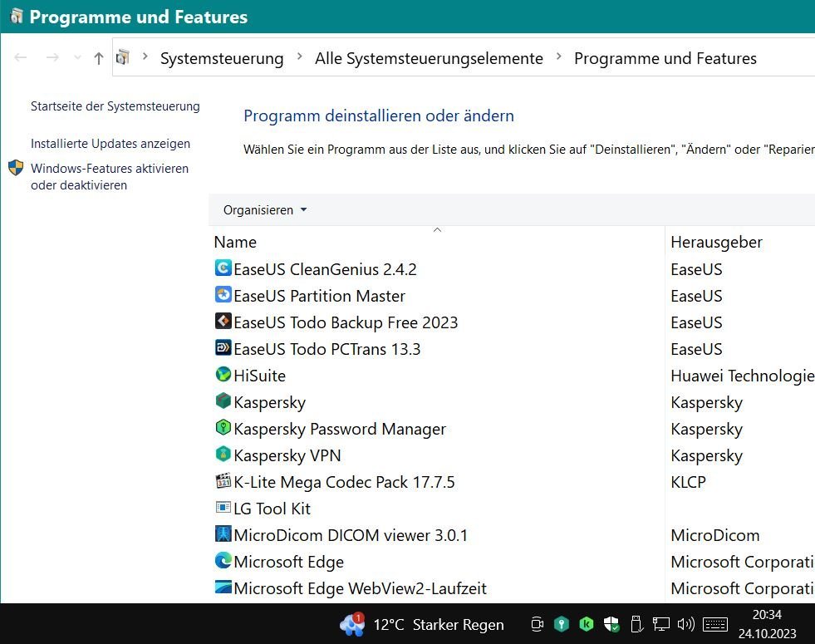This screenshot has height=644, width=815.
Task: Click Installierte Updates anzeigen link
Action: (x=110, y=144)
